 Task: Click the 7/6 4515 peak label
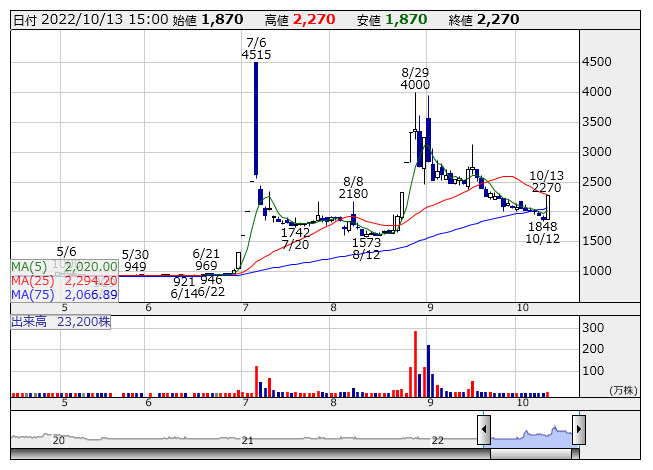pos(256,49)
